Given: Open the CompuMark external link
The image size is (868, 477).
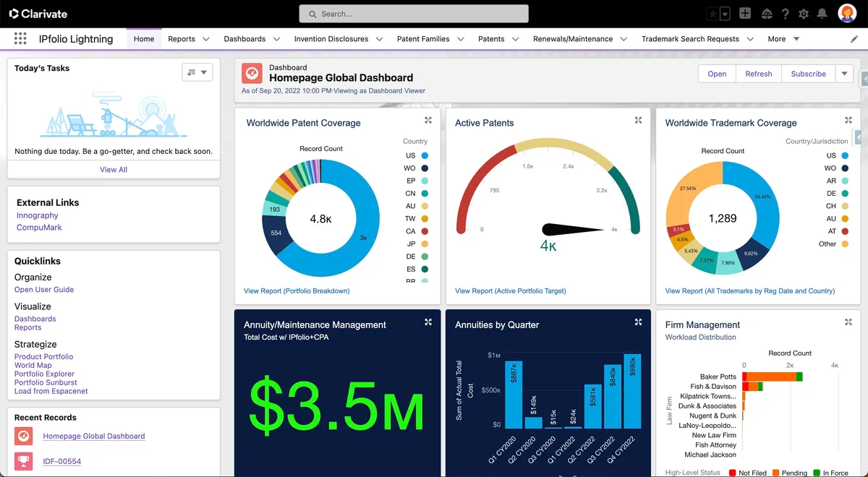Looking at the screenshot, I should 39,227.
